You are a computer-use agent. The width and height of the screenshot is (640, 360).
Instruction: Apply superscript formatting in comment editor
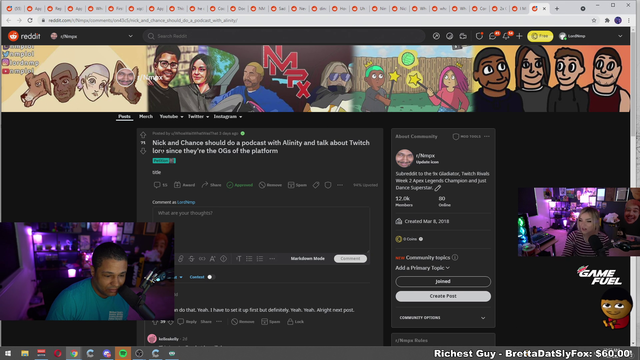point(213,258)
